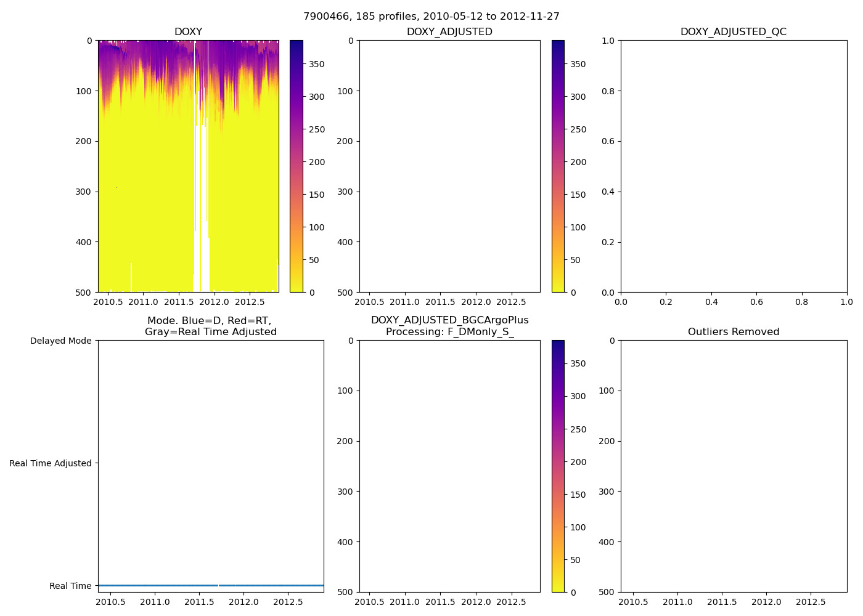
Task: Click the figure title starting with 7900466
Action: click(431, 17)
